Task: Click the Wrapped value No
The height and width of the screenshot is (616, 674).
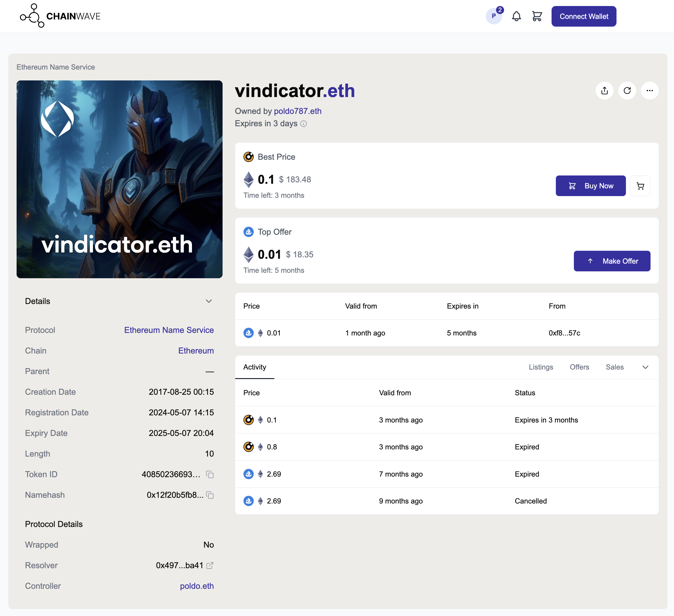Action: tap(209, 545)
